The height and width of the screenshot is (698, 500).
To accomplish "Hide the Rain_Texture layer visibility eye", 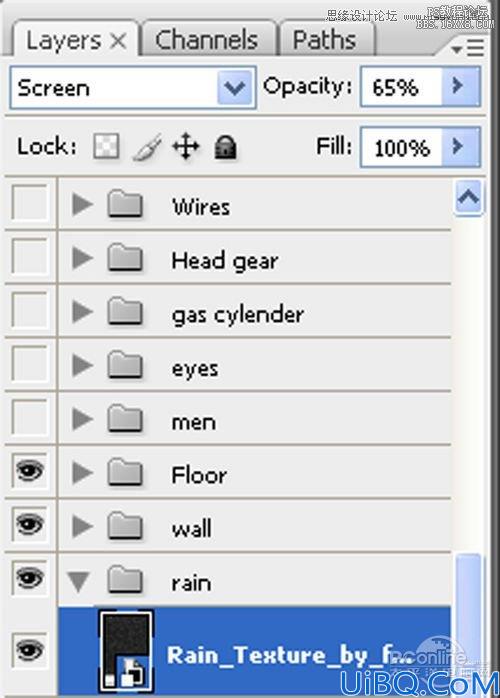I will (x=30, y=650).
